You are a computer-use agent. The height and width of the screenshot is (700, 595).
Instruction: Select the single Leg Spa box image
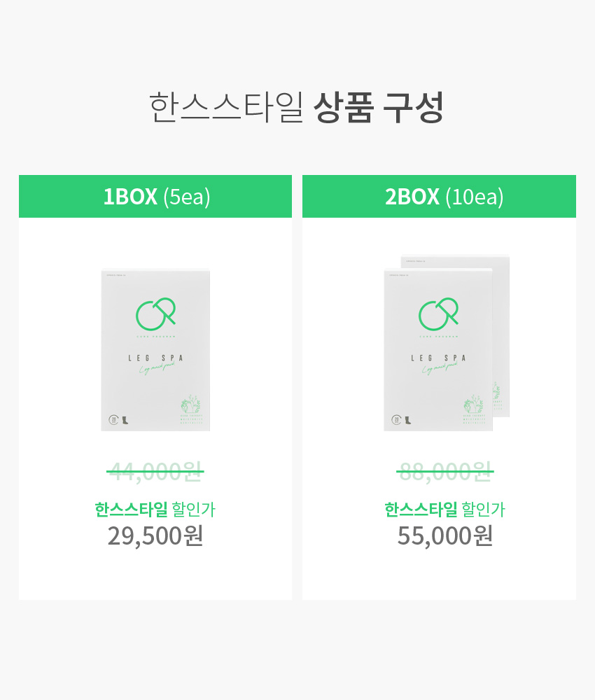click(155, 350)
